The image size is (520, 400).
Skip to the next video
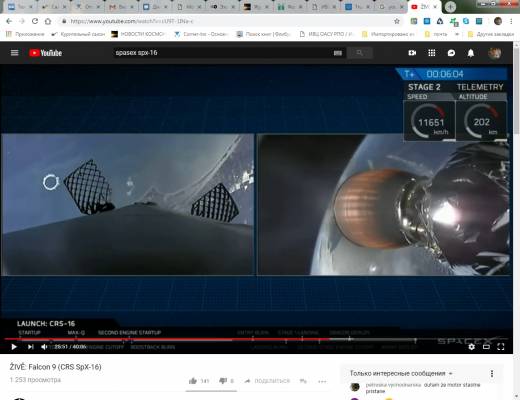(30, 347)
